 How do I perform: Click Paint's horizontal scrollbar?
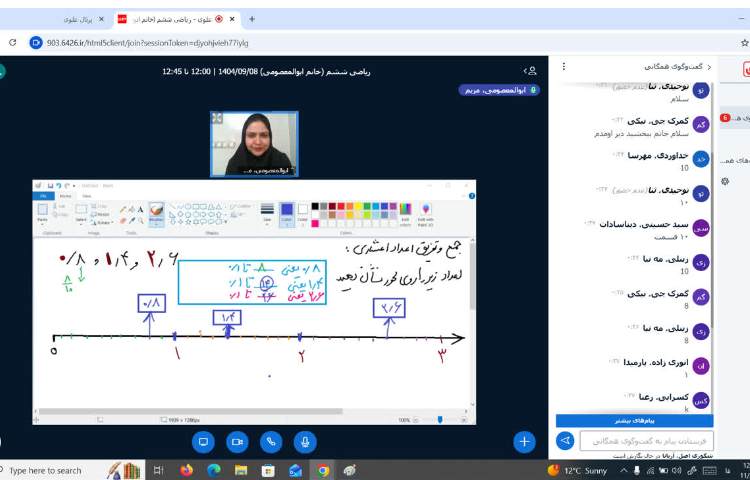pos(190,411)
